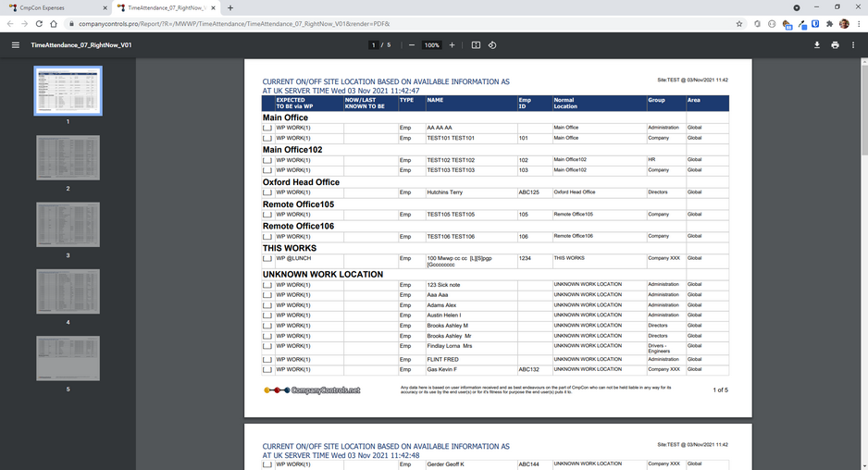Select page 3 thumbnail

coord(68,225)
